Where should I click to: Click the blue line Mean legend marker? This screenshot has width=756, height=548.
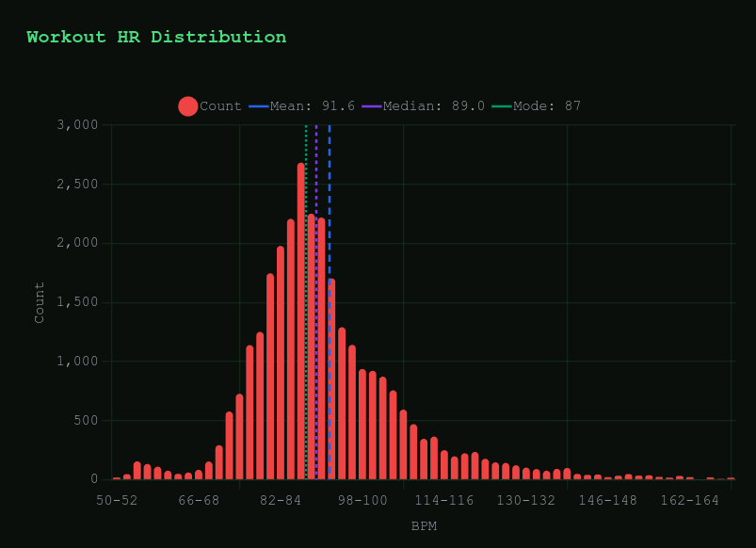tap(259, 106)
